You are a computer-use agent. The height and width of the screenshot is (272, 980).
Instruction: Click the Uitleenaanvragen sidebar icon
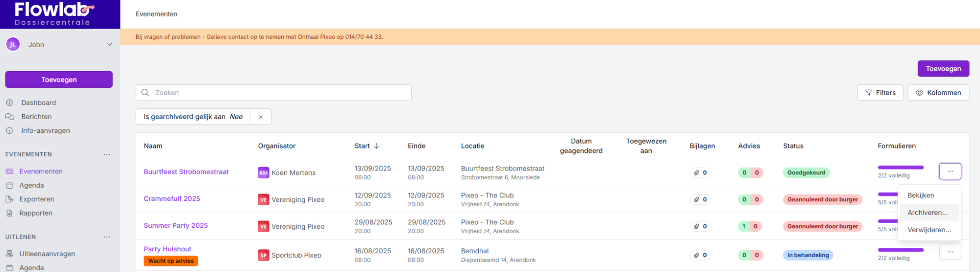click(x=9, y=254)
